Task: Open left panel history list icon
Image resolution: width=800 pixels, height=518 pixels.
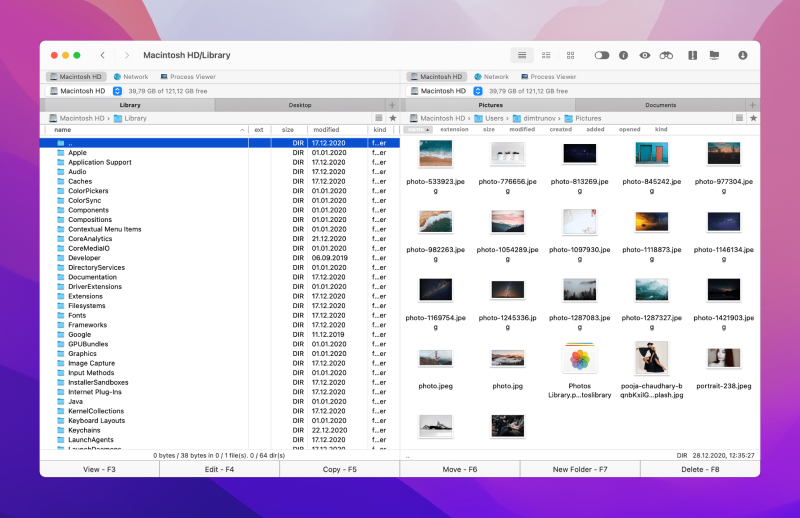Action: point(379,118)
